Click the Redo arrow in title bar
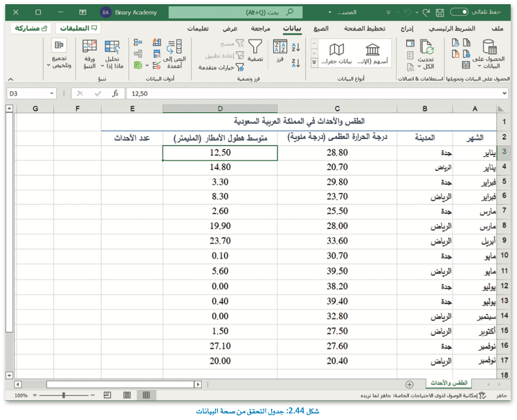The height and width of the screenshot is (420, 517). click(426, 13)
